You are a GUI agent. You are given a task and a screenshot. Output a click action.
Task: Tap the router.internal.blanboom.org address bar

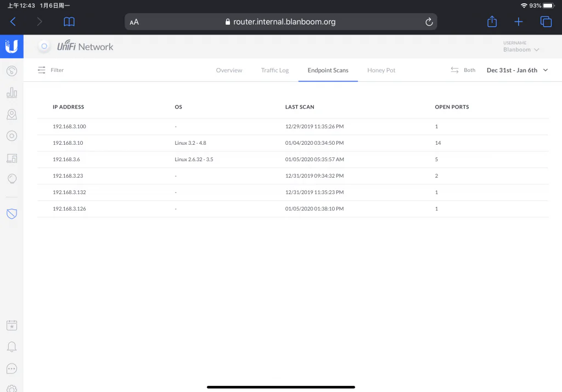coord(280,22)
